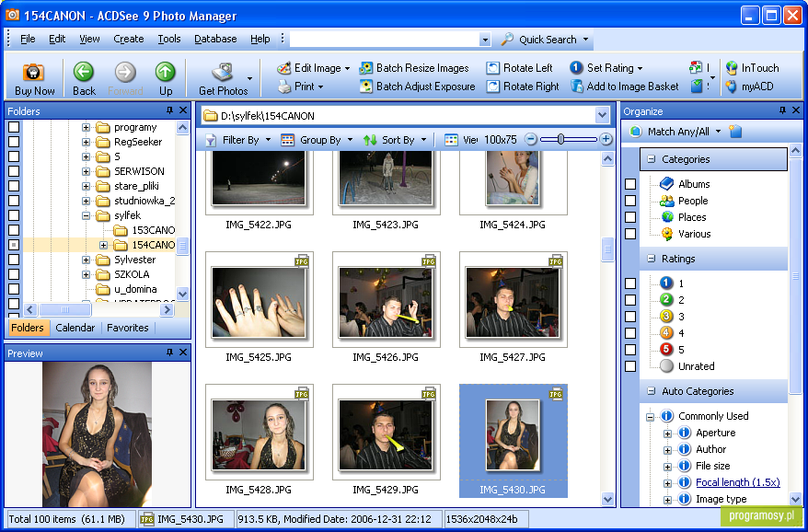Viewport: 808px width, 532px height.
Task: Collapse the sylfek folder
Action: pos(87,215)
